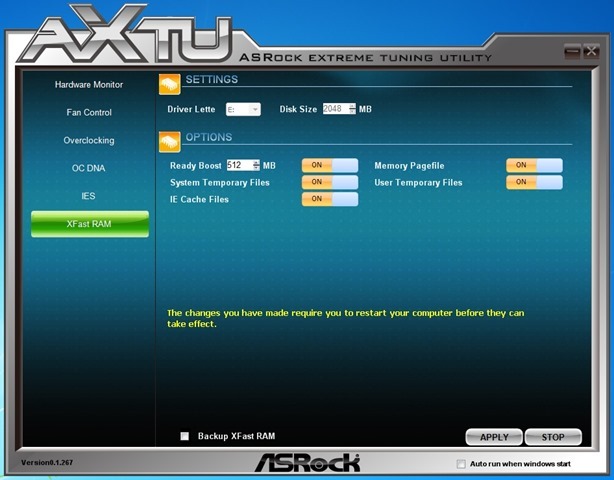Click the IE Cache Files label

pyautogui.click(x=199, y=199)
